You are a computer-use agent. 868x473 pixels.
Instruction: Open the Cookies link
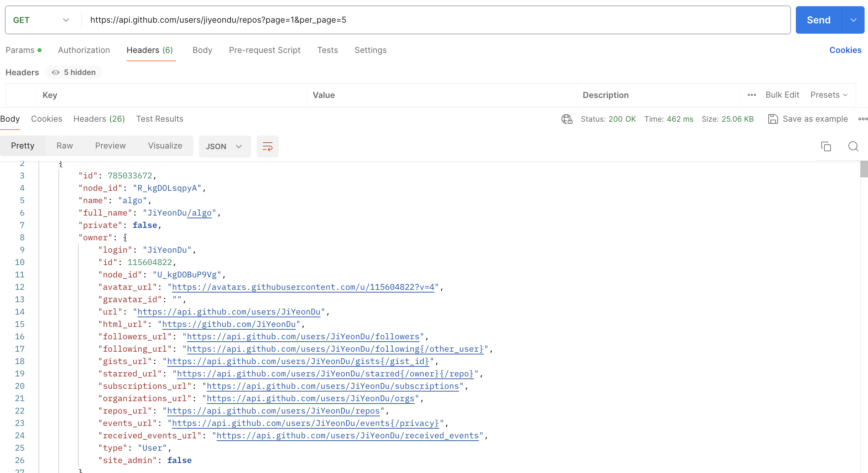[845, 50]
